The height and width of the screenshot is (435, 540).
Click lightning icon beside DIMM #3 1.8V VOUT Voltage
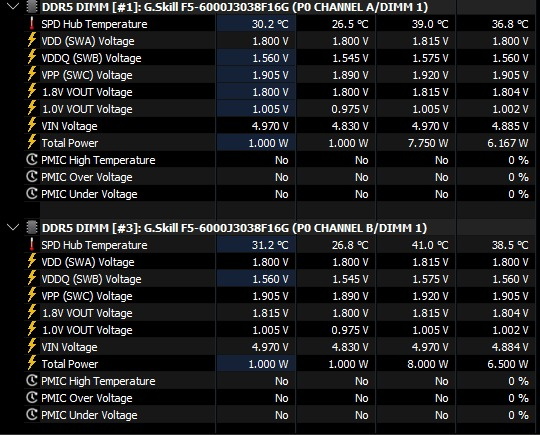tap(32, 312)
